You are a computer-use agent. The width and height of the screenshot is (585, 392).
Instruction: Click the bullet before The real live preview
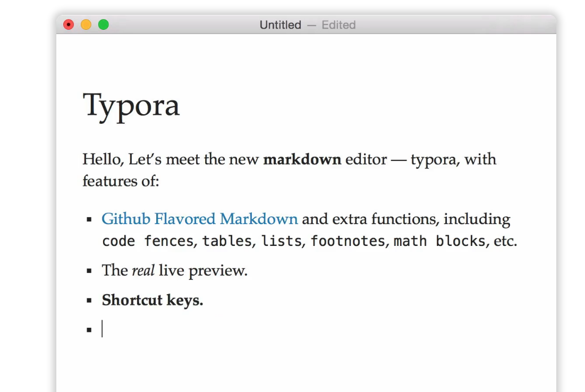click(x=89, y=271)
